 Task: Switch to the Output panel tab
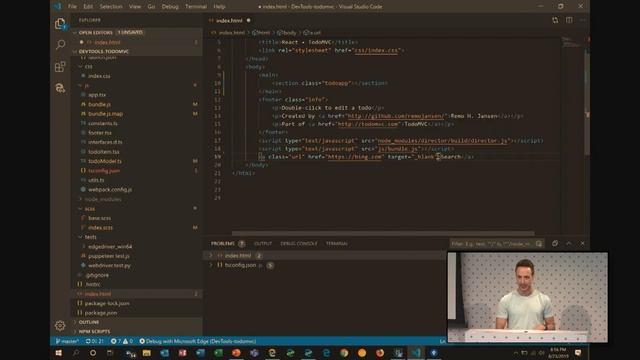(x=263, y=244)
